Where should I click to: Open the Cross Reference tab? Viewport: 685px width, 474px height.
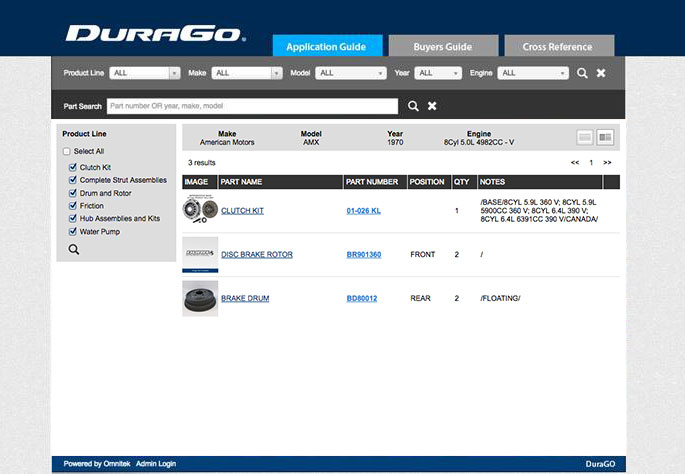coord(559,46)
